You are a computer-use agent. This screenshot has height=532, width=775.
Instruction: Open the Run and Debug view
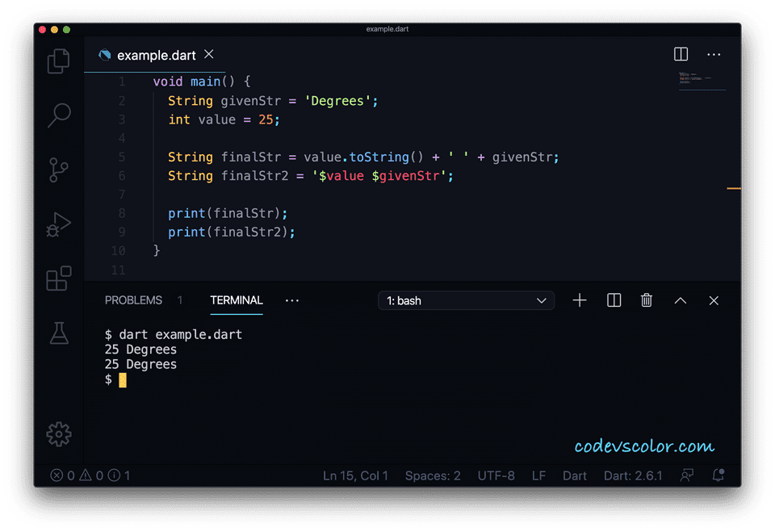[x=58, y=224]
